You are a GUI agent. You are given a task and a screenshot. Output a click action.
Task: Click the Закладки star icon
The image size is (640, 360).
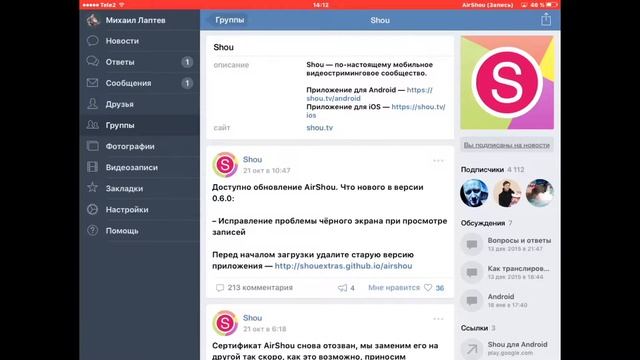[93, 188]
